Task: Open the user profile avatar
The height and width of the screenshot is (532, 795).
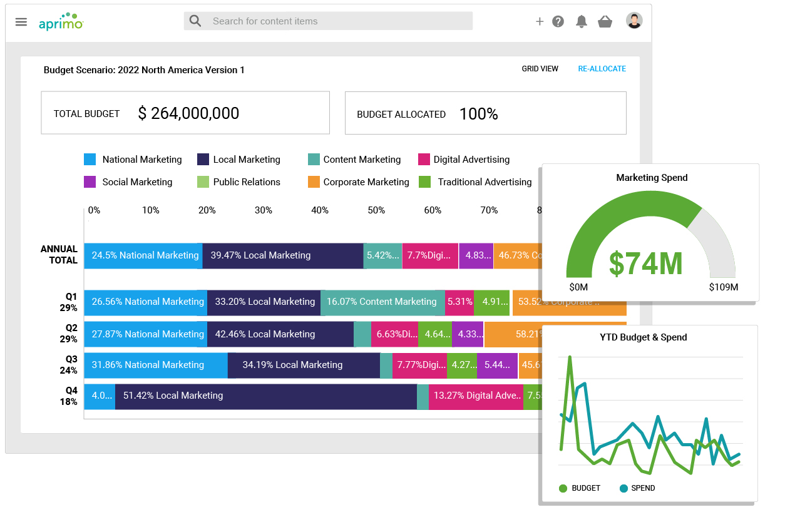Action: coord(633,20)
